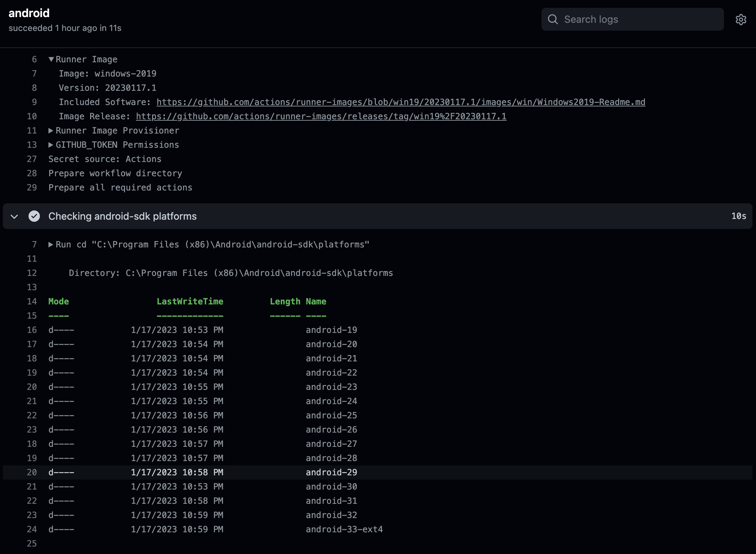Expand Runner Image Provisioner group
Viewport: 756px width, 554px height.
pos(51,131)
